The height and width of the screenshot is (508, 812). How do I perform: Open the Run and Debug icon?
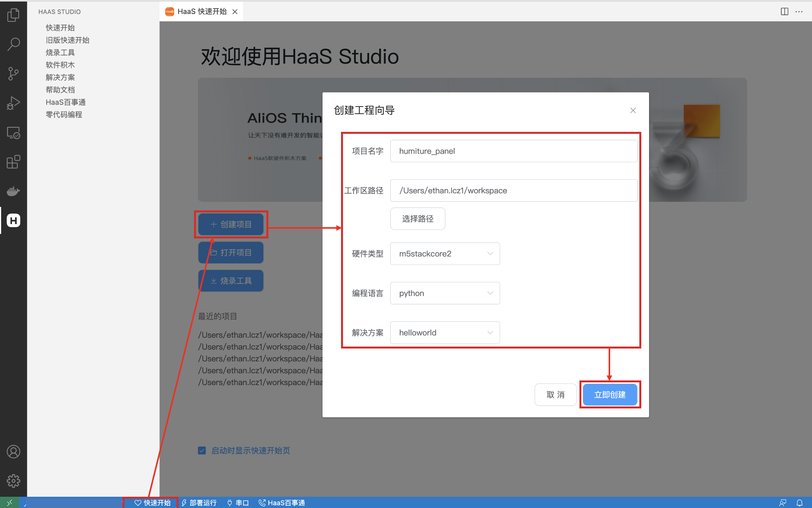coord(13,103)
